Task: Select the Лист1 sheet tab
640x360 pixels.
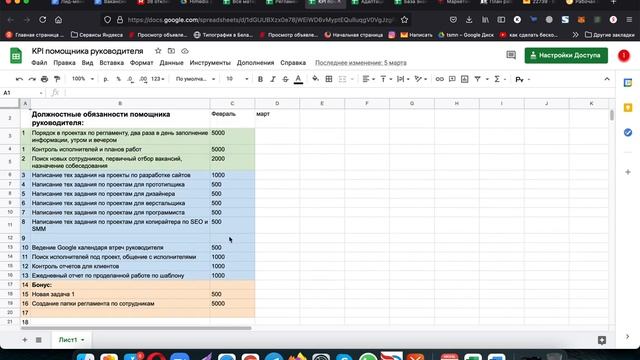Action: (71, 340)
